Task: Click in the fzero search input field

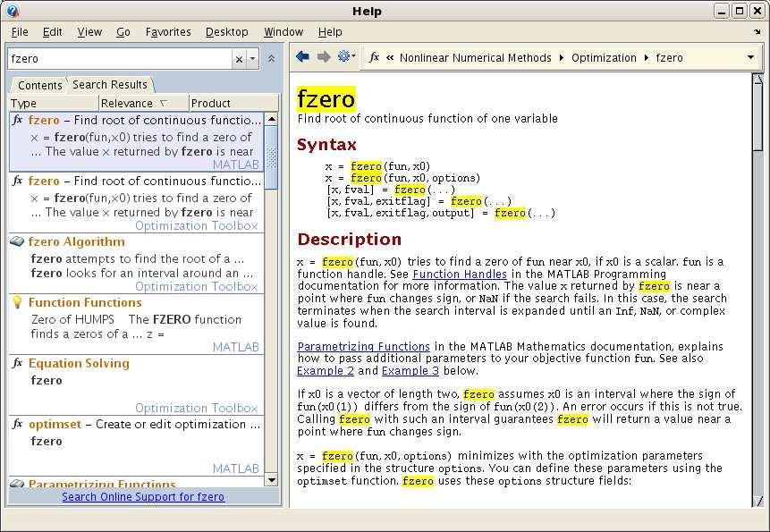Action: click(x=121, y=59)
